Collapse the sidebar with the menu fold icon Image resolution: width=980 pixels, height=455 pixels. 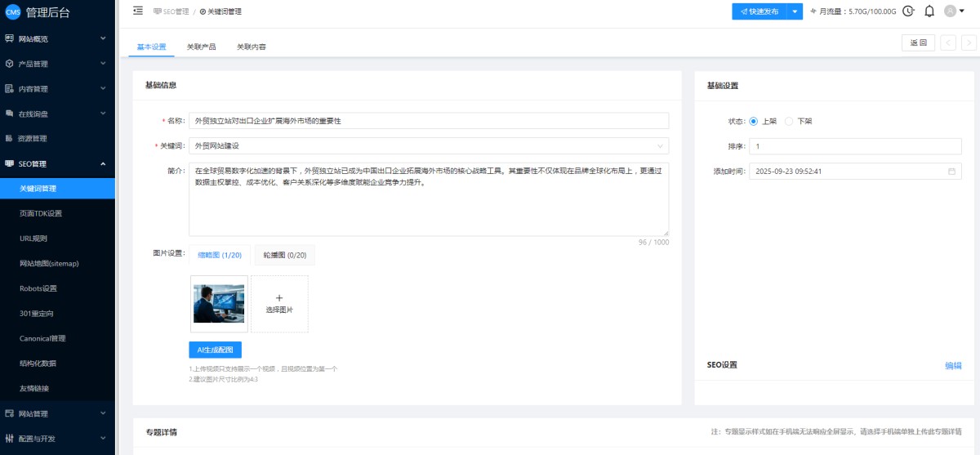pyautogui.click(x=137, y=11)
